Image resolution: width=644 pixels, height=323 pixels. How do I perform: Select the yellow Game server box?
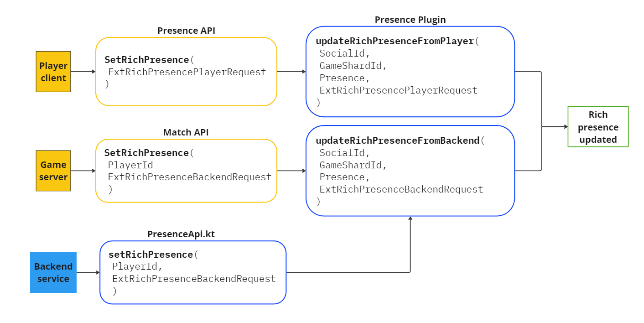click(x=53, y=171)
